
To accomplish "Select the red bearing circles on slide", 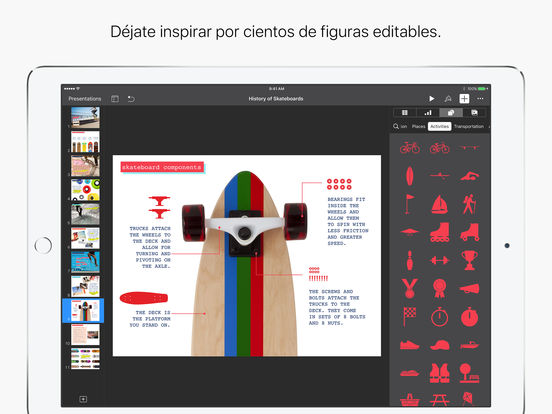I will [339, 184].
